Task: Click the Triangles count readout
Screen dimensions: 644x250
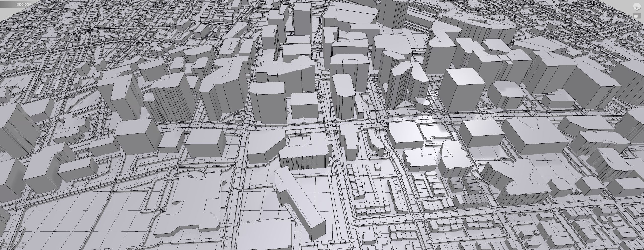Action: [x=14, y=243]
